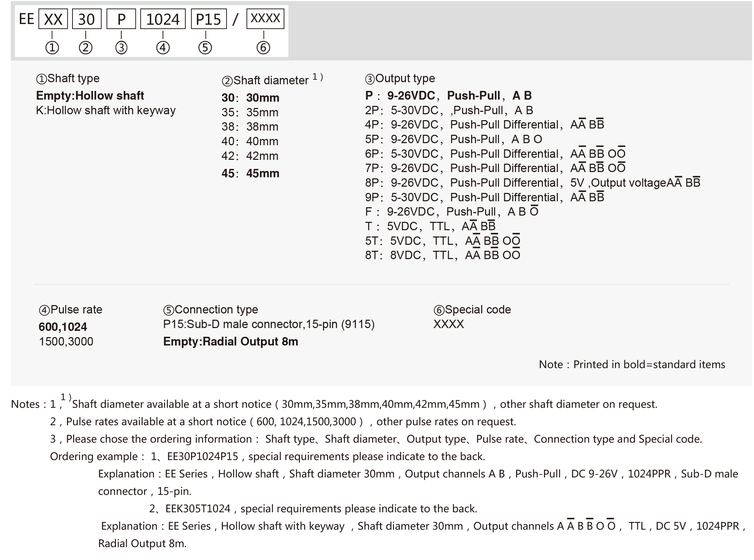Click the 'XXXX' special code box
Screen dimensions: 754x560
pos(265,18)
